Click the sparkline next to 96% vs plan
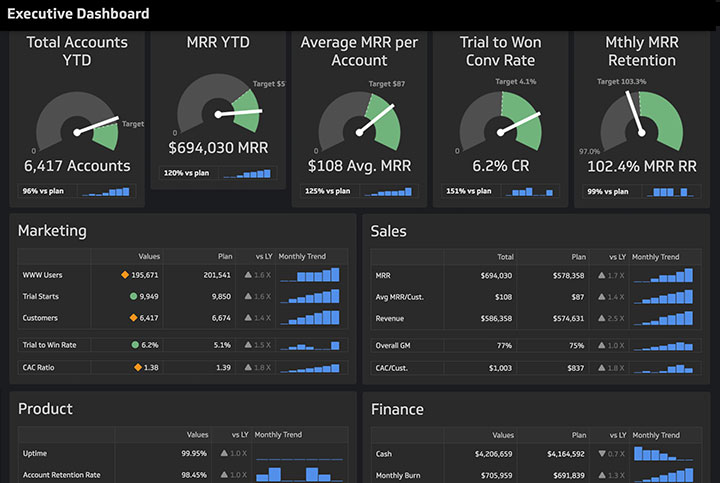This screenshot has width=720, height=483. (x=106, y=191)
